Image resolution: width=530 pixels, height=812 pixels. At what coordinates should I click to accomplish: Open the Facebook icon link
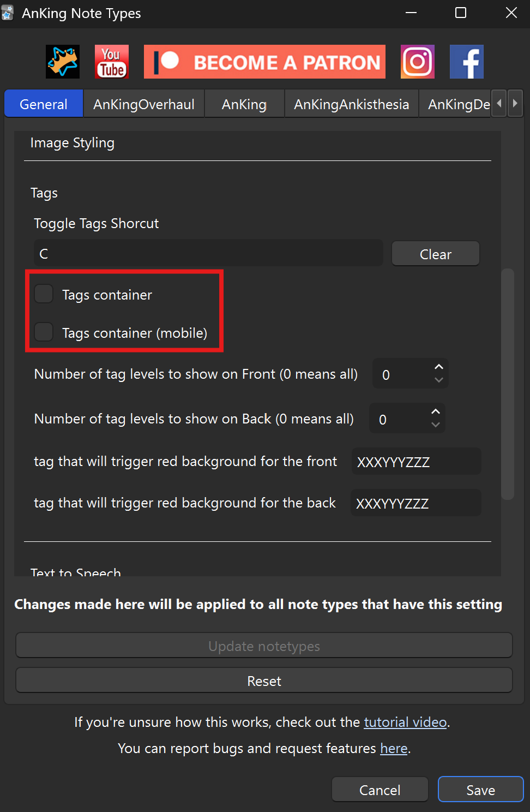[x=467, y=62]
